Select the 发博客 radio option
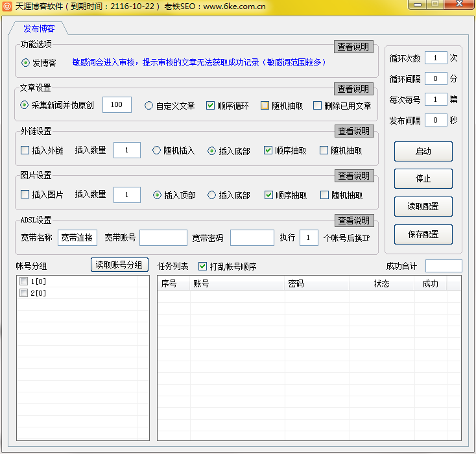Screen dimensions: 476x454 pos(26,63)
